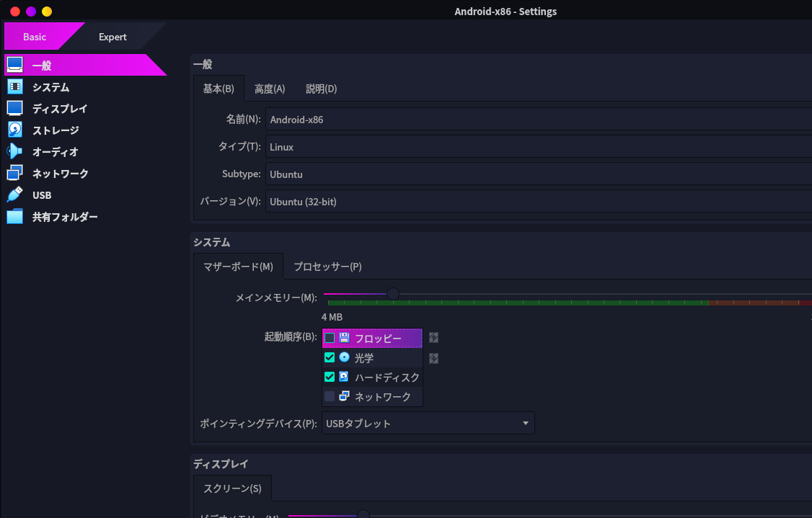The height and width of the screenshot is (518, 812).
Task: Click the システム (System) sidebar icon
Action: click(x=15, y=87)
